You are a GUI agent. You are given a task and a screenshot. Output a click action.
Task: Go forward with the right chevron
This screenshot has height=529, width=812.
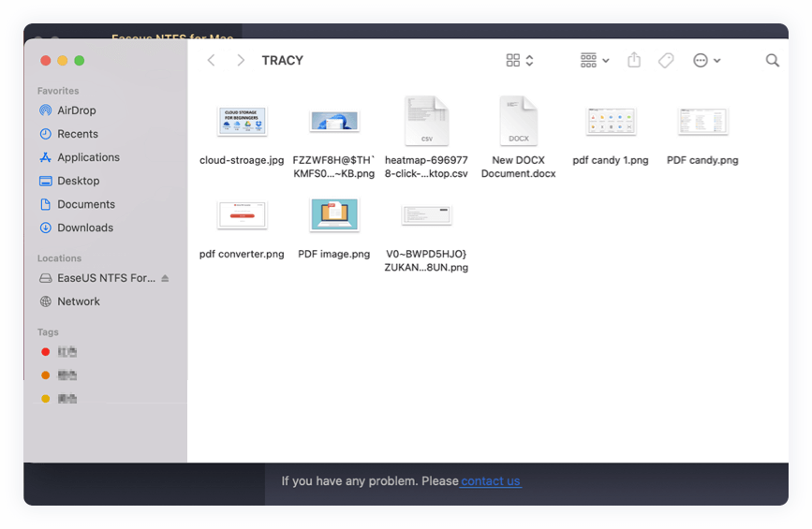pos(241,61)
